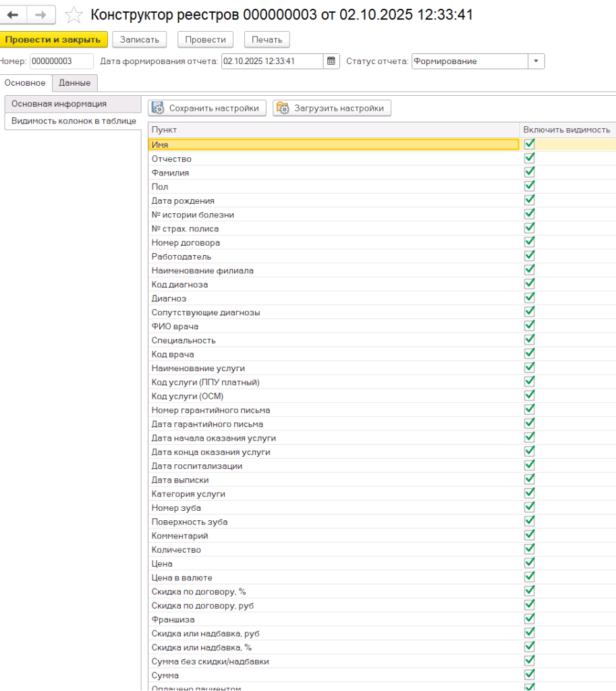Click the Печать button

point(267,40)
